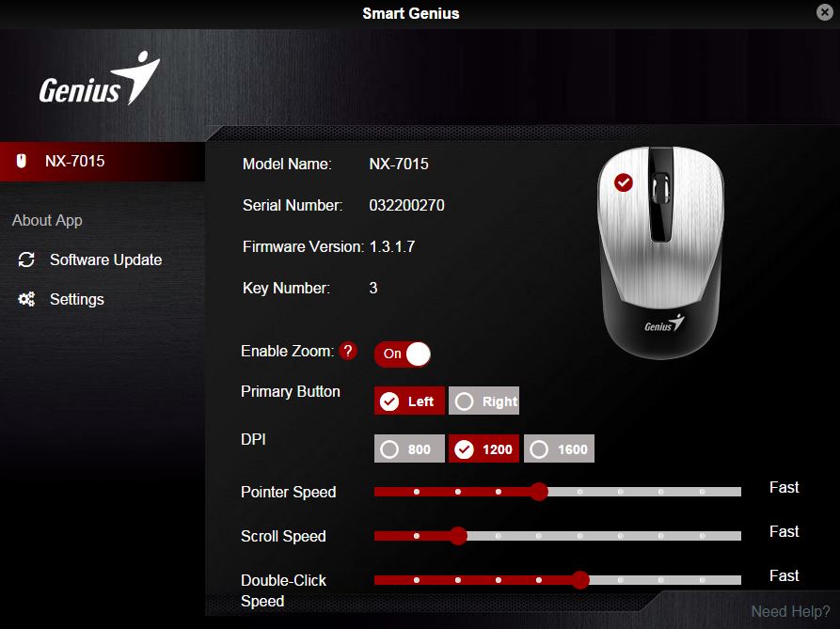Image resolution: width=840 pixels, height=629 pixels.
Task: Click the Smart Genius title text
Action: tap(411, 13)
